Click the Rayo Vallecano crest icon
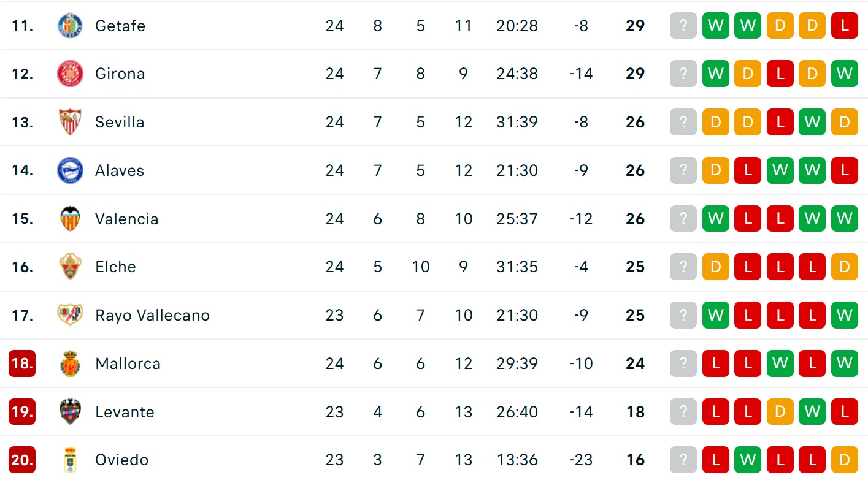 [70, 315]
